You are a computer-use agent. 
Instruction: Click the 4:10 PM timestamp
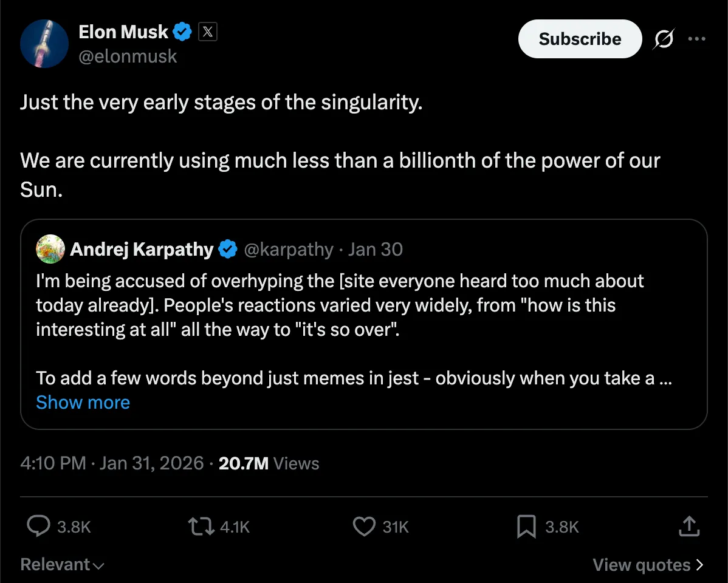click(53, 463)
